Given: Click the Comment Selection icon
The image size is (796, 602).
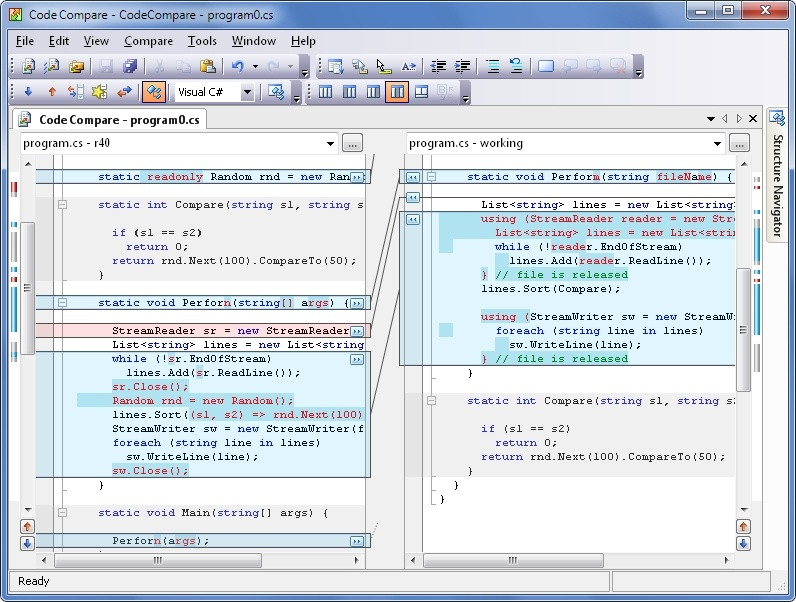Looking at the screenshot, I should tap(492, 66).
